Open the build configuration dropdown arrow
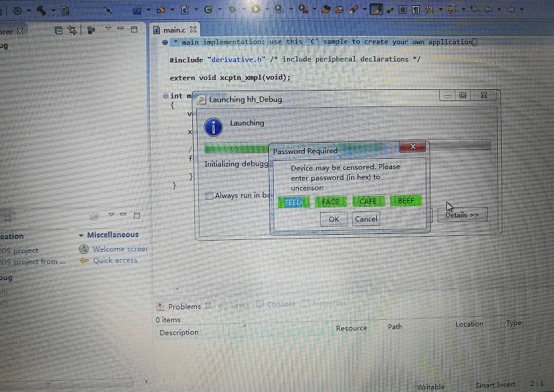 [28, 11]
